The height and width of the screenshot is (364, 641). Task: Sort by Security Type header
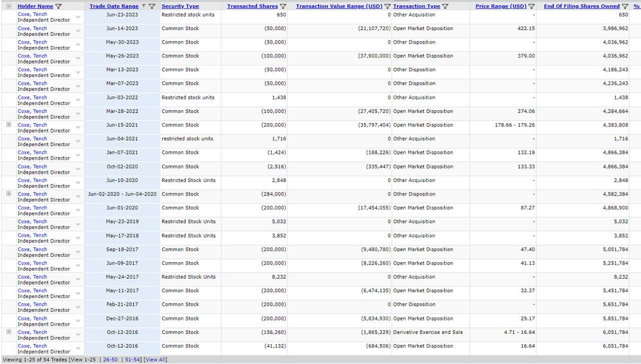pyautogui.click(x=180, y=6)
